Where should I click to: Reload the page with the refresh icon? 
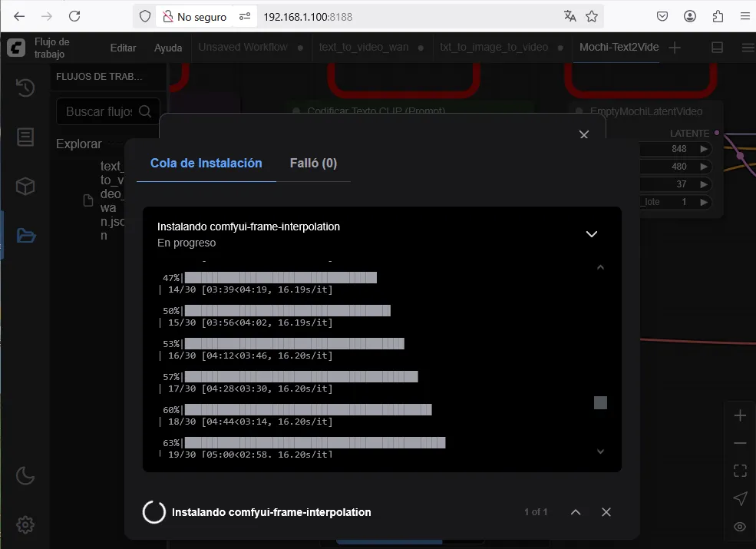coord(74,16)
